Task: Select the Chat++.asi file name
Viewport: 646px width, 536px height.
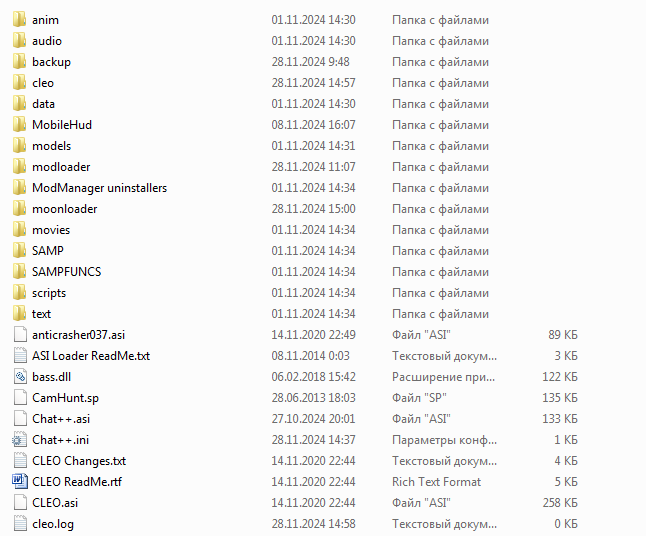Action: (60, 419)
